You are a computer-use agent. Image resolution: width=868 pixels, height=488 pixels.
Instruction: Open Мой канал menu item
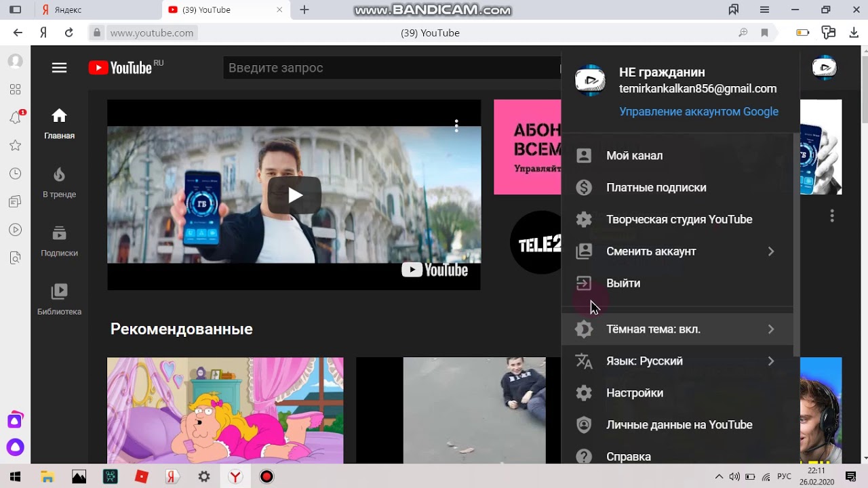click(x=677, y=155)
